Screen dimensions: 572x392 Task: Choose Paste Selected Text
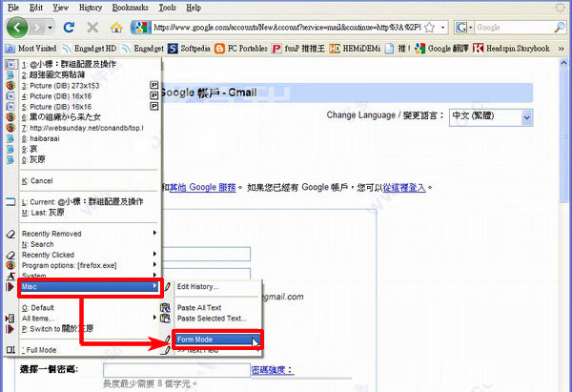tap(217, 319)
